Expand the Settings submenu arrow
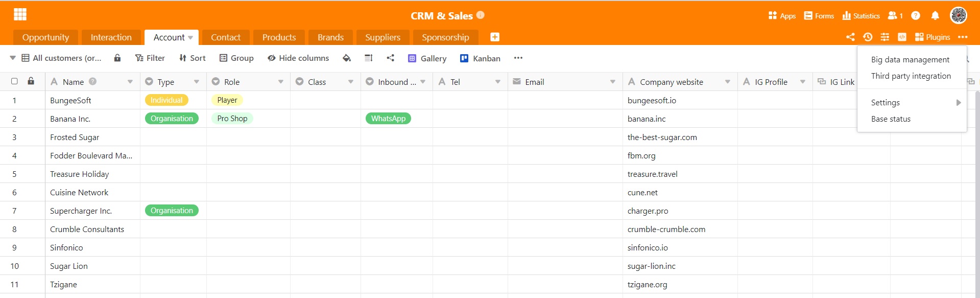980x298 pixels. pyautogui.click(x=959, y=103)
